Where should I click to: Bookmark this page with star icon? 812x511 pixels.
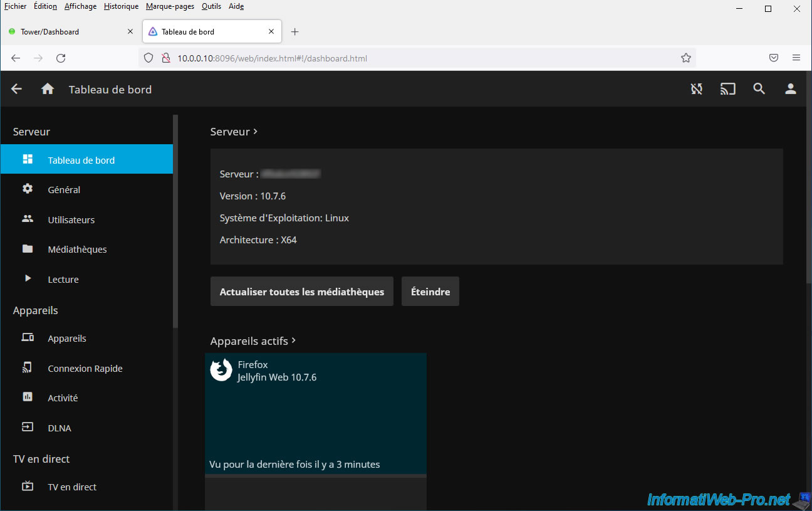pyautogui.click(x=685, y=58)
